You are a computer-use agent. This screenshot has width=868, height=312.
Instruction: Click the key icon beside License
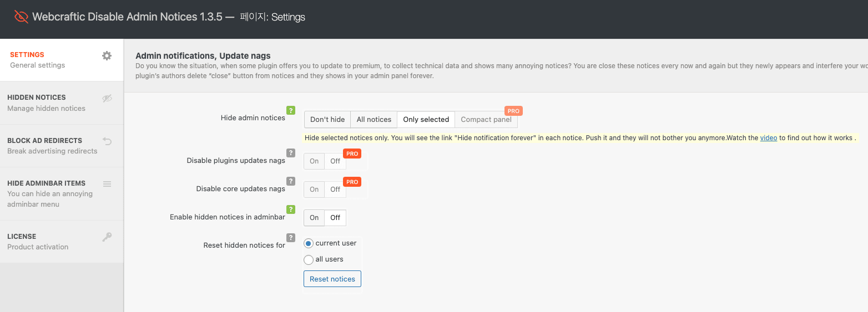pos(107,237)
